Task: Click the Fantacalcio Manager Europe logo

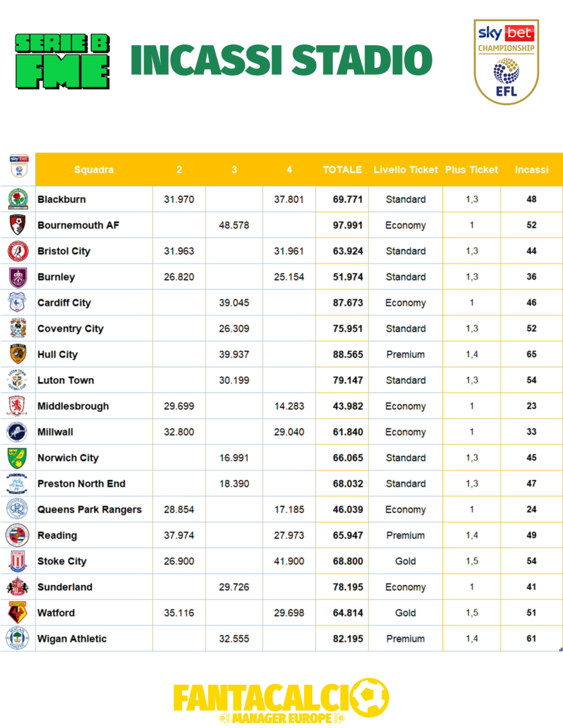Action: (x=281, y=702)
